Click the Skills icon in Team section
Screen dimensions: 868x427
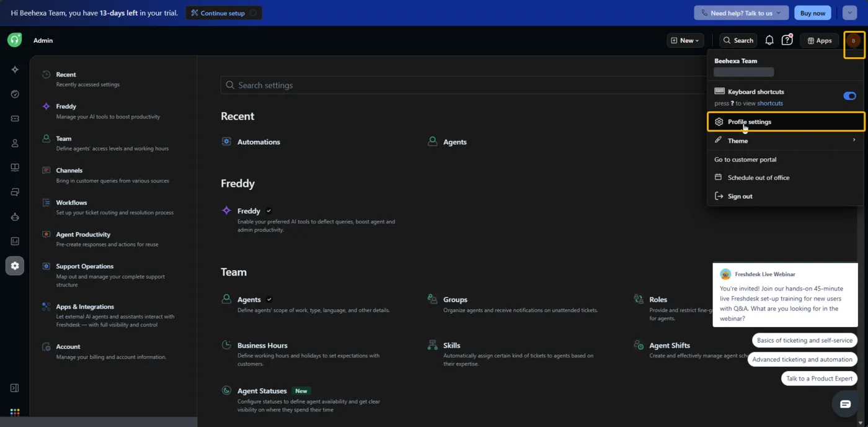(432, 345)
